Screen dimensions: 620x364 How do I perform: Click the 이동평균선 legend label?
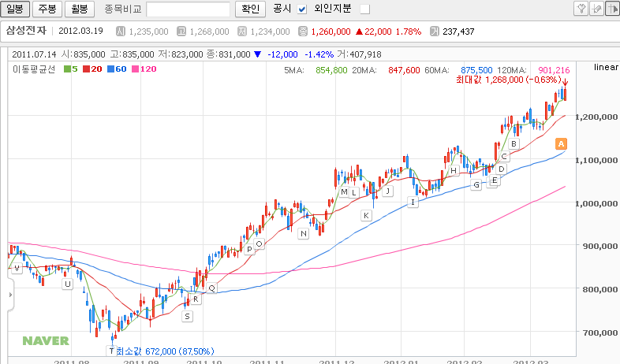(x=34, y=69)
